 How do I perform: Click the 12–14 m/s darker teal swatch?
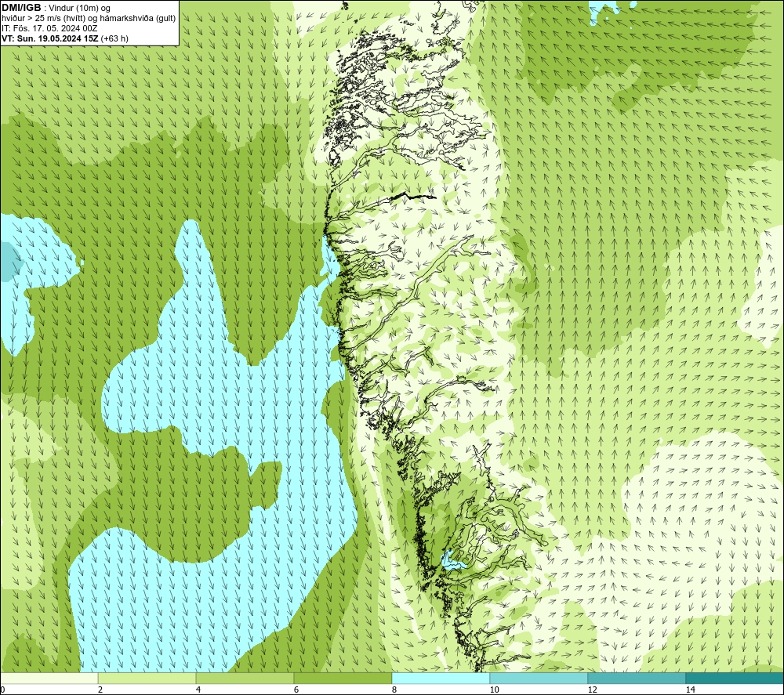(637, 678)
